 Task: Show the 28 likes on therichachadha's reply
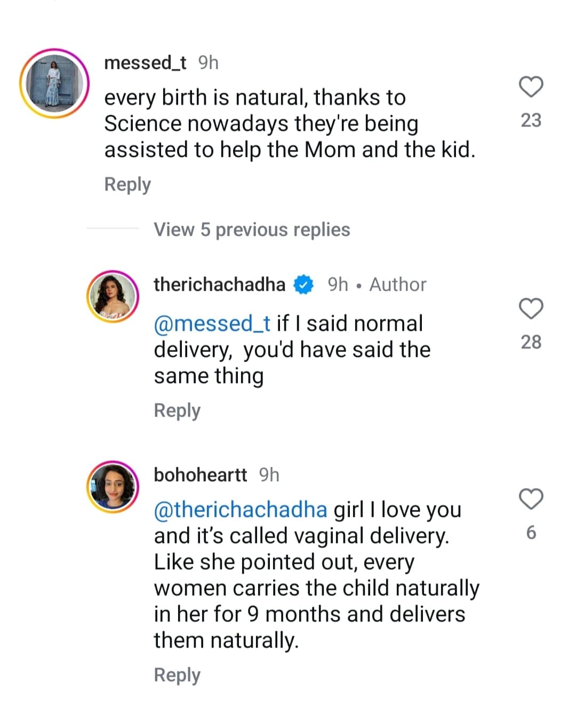(531, 342)
